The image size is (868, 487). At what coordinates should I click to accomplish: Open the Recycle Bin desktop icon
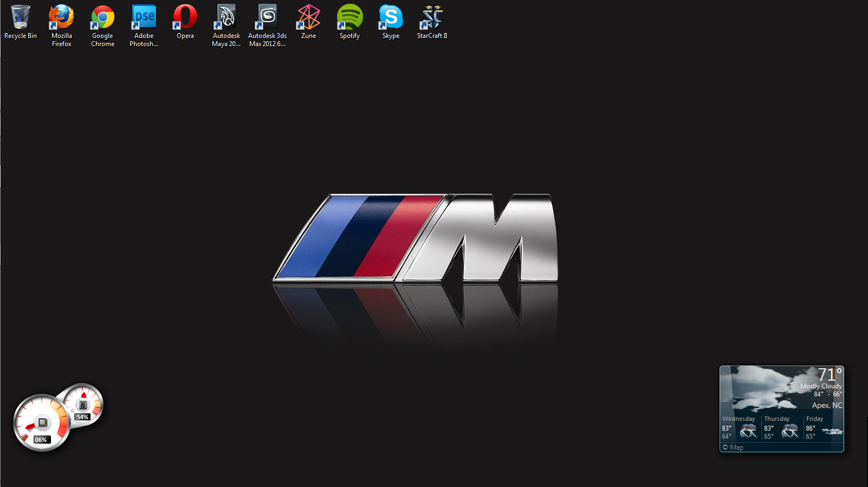tap(21, 22)
